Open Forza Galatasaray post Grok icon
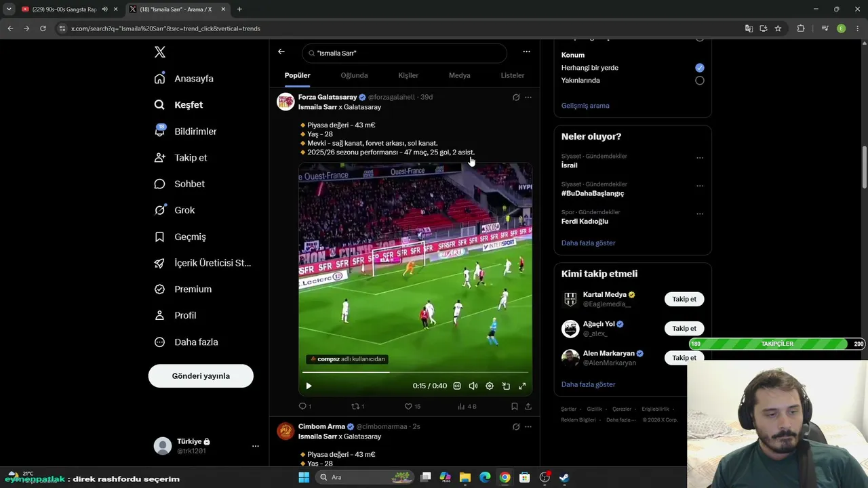This screenshot has width=868, height=488. point(516,98)
